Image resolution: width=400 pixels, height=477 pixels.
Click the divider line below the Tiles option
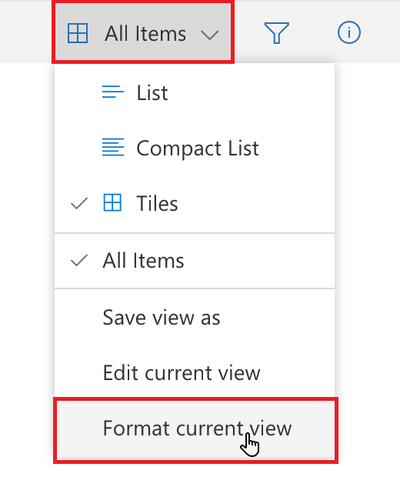pyautogui.click(x=195, y=233)
